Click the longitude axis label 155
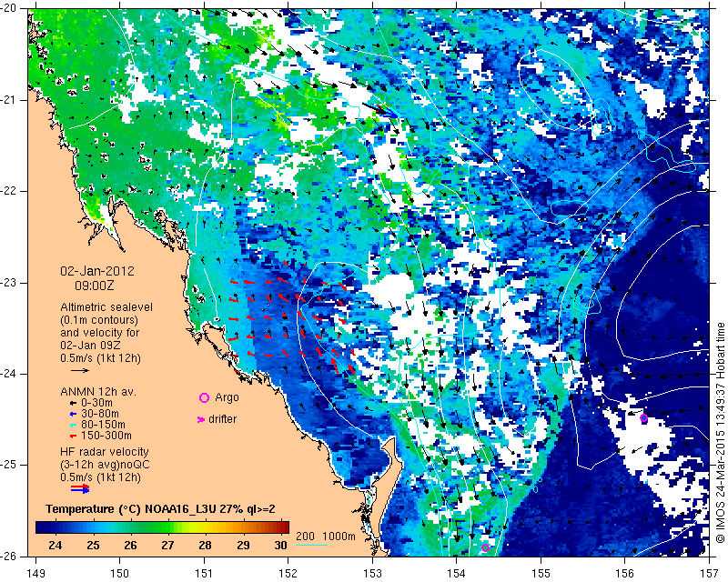The height and width of the screenshot is (582, 728). coord(541,574)
